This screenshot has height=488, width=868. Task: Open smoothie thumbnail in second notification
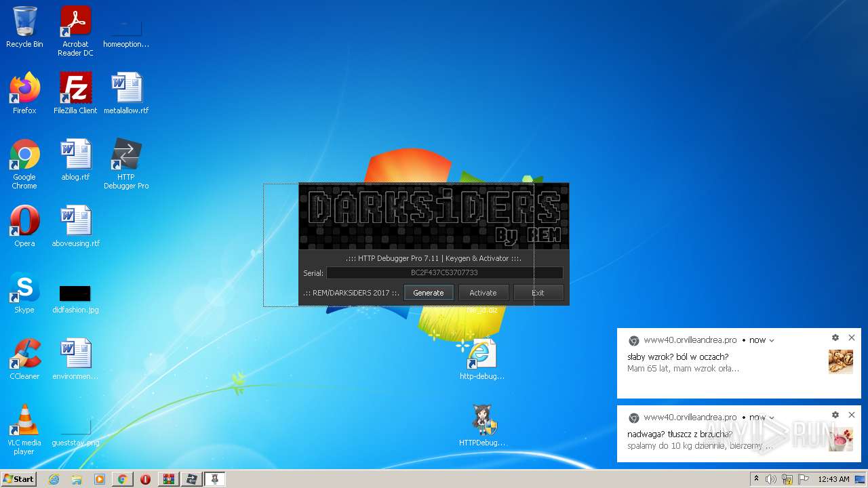point(841,439)
